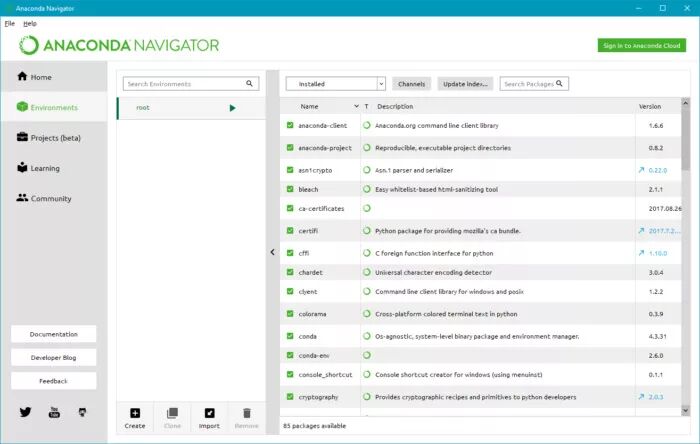This screenshot has width=700, height=444.
Task: Open the Documentation link
Action: point(54,334)
